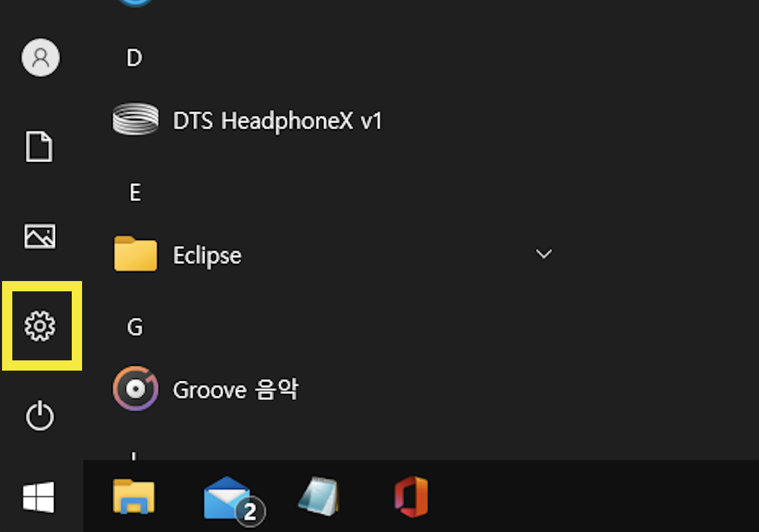Image resolution: width=759 pixels, height=532 pixels.
Task: Click the user account icon
Action: (40, 58)
